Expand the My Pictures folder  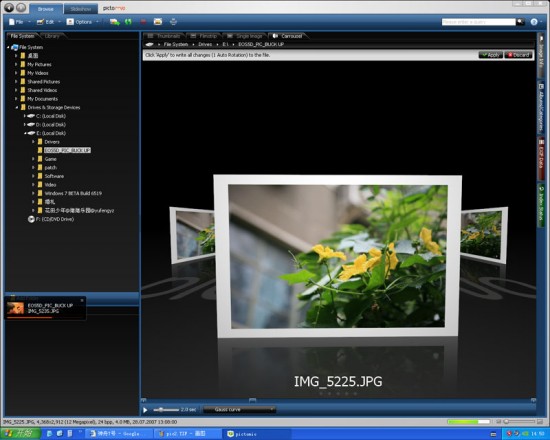pyautogui.click(x=16, y=65)
